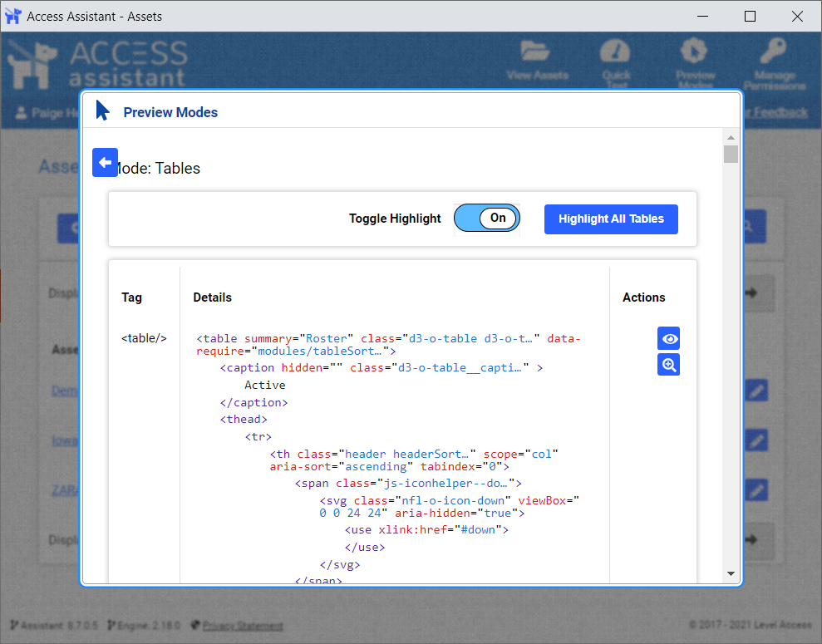Viewport: 822px width, 644px height.
Task: Open Manage Permissions in the background toolbar
Action: 775,63
